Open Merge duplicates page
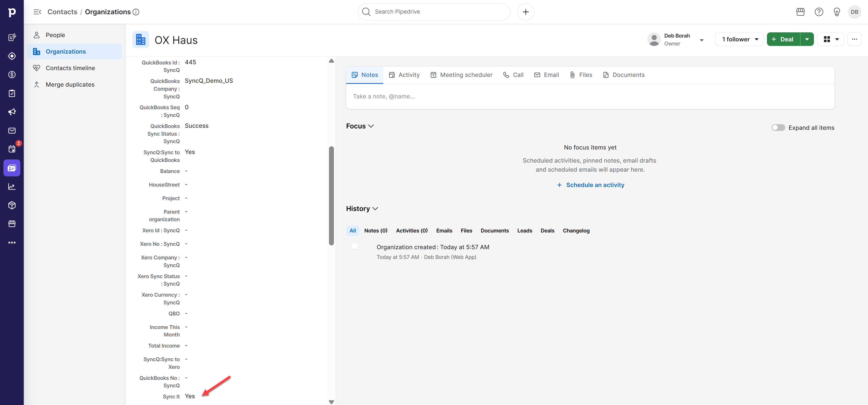The height and width of the screenshot is (405, 868). coord(74,85)
